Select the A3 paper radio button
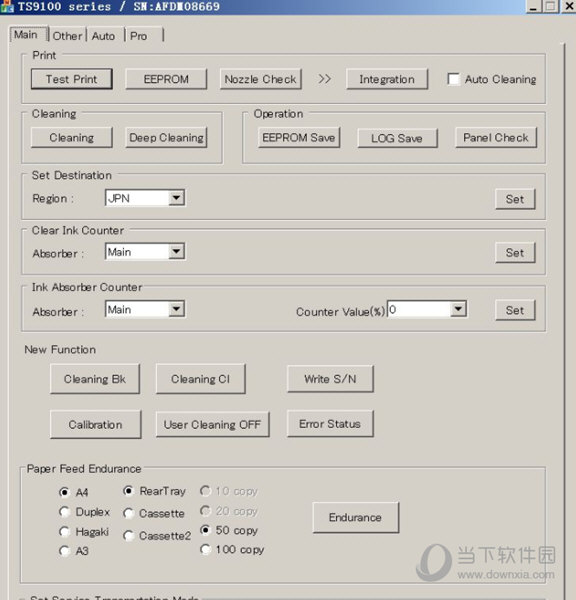This screenshot has height=600, width=576. click(x=64, y=551)
